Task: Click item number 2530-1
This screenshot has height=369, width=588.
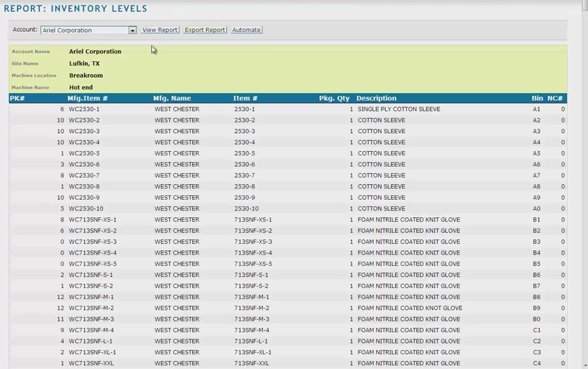Action: 244,109
